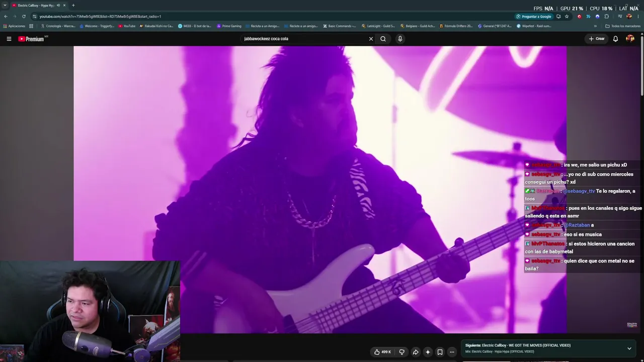The width and height of the screenshot is (644, 362).
Task: Click Preguntar a Google button
Action: click(x=534, y=16)
